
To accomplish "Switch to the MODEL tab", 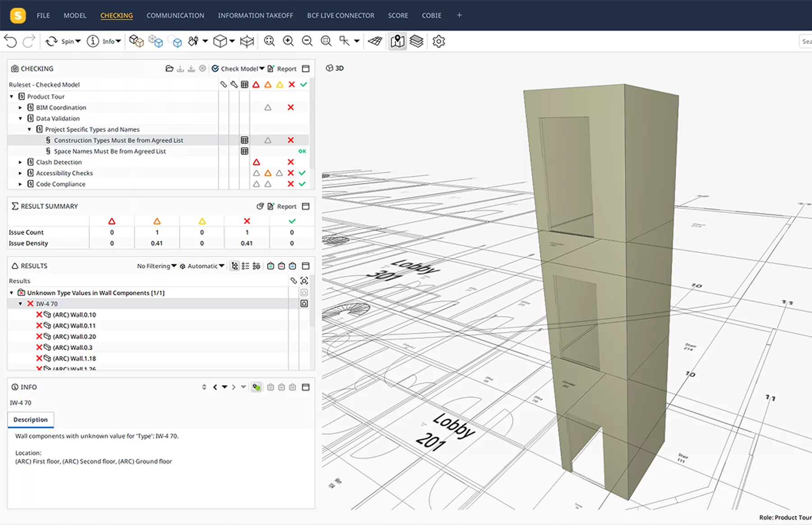I will (x=75, y=15).
